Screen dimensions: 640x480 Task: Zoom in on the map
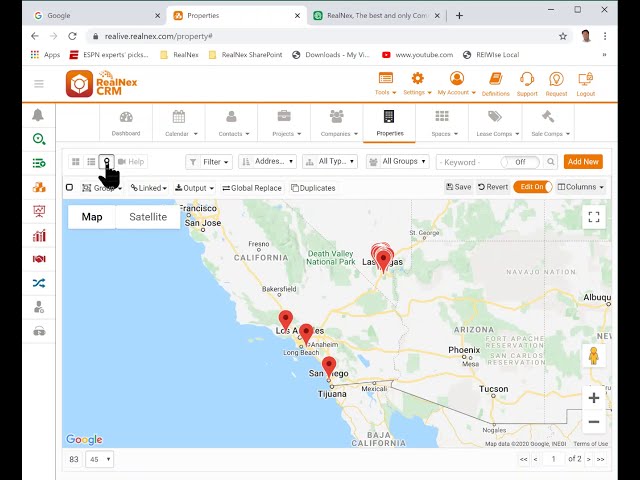click(x=594, y=398)
